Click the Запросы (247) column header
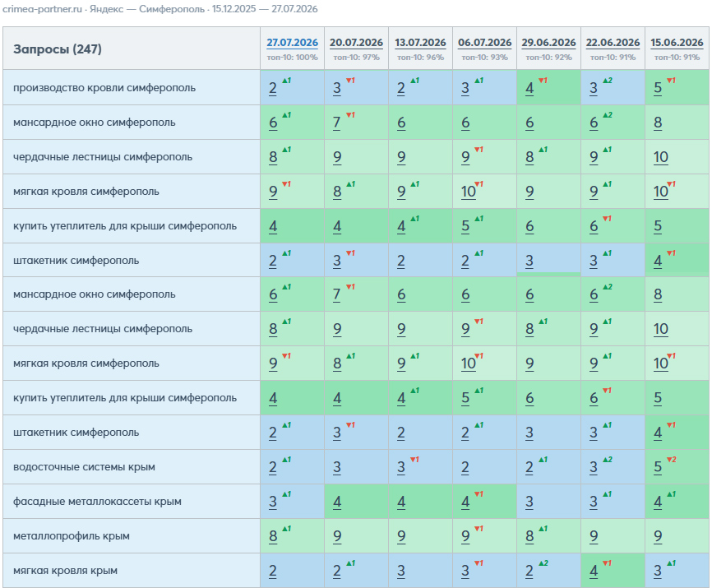Image resolution: width=712 pixels, height=588 pixels. tap(58, 49)
